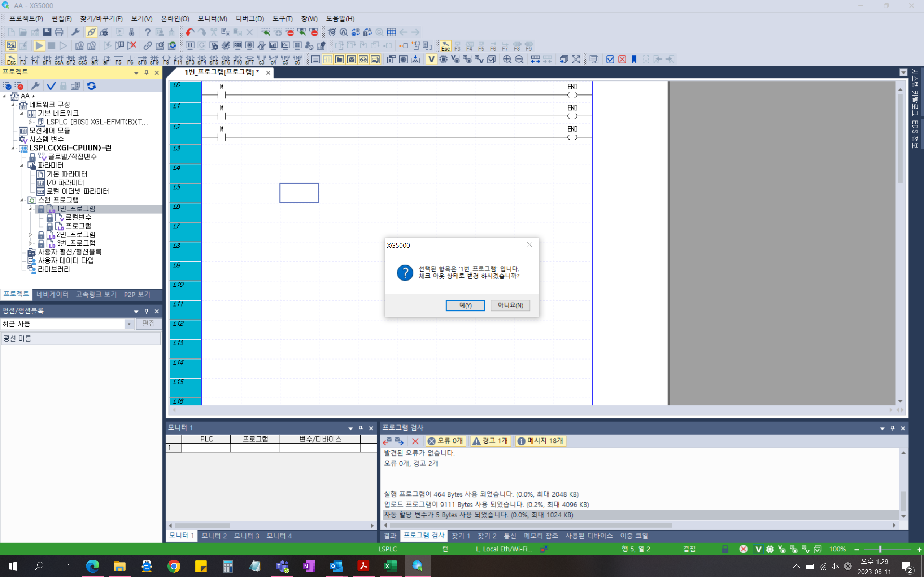Collapse the 스캔 프로그램 tree node
The height and width of the screenshot is (577, 924).
[22, 200]
